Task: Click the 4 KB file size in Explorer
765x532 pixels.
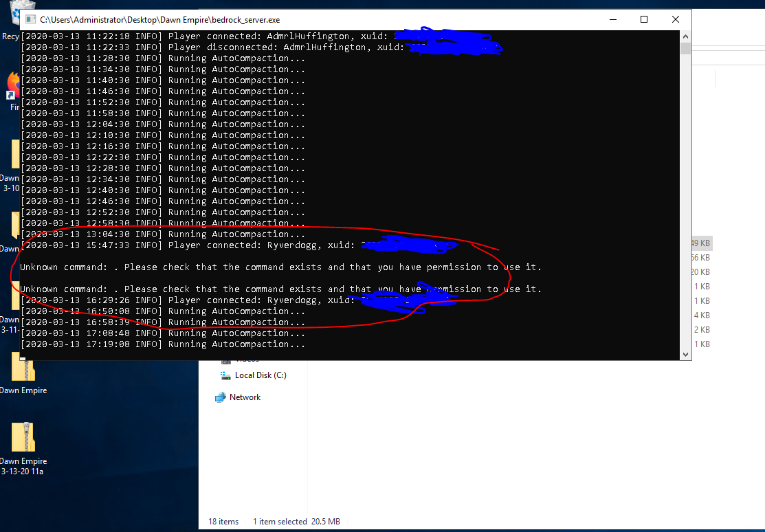Action: coord(702,315)
